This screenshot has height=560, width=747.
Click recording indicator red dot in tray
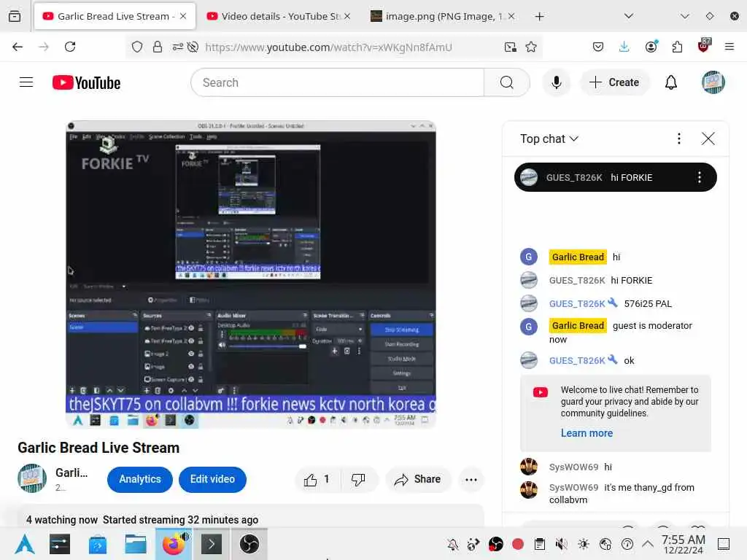pos(518,543)
